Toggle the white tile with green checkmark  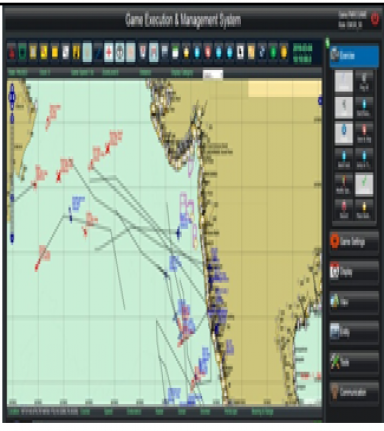point(364,184)
